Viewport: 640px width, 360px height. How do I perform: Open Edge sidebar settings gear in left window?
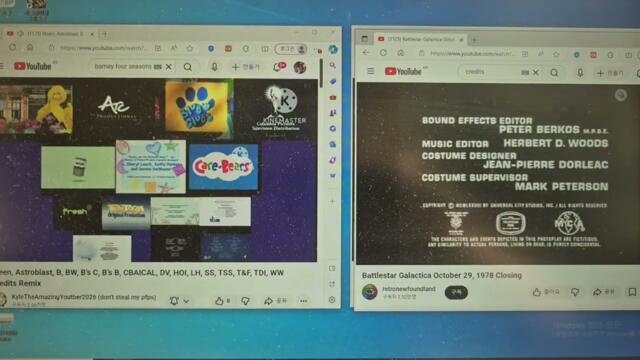click(x=332, y=300)
